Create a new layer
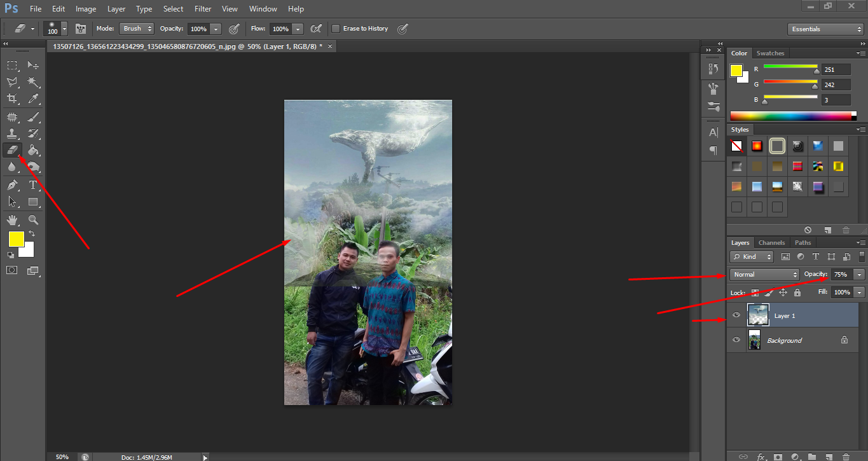The image size is (868, 461). 829,457
